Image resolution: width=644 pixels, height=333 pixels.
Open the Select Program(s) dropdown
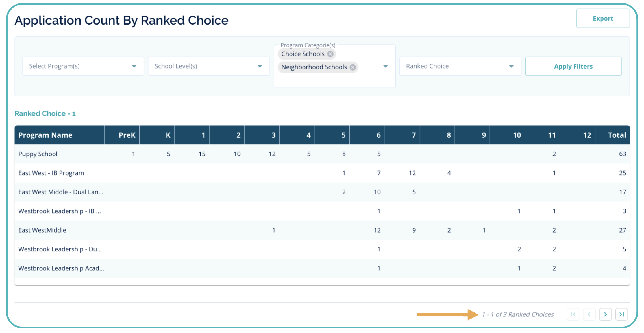click(83, 66)
